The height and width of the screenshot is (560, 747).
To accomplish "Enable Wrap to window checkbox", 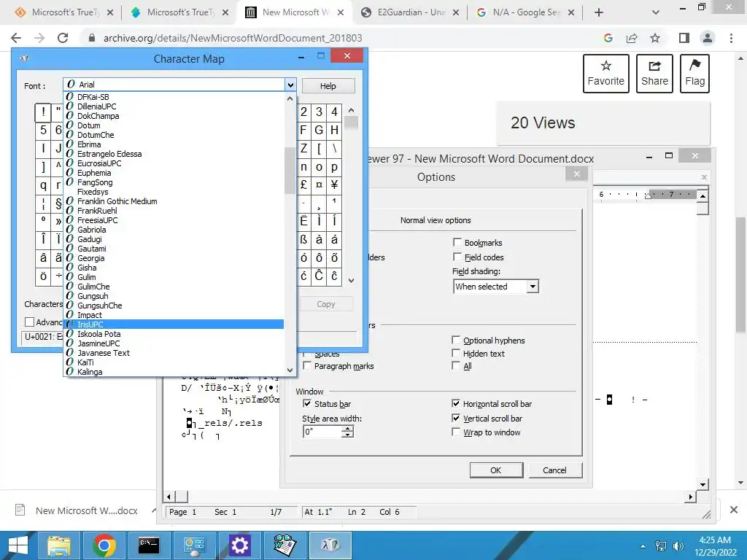I will click(x=456, y=432).
